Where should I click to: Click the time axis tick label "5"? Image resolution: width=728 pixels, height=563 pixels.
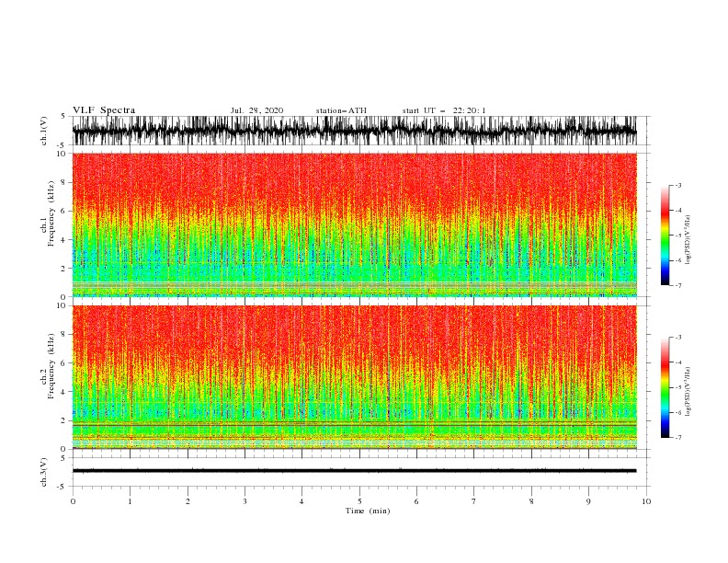point(359,501)
